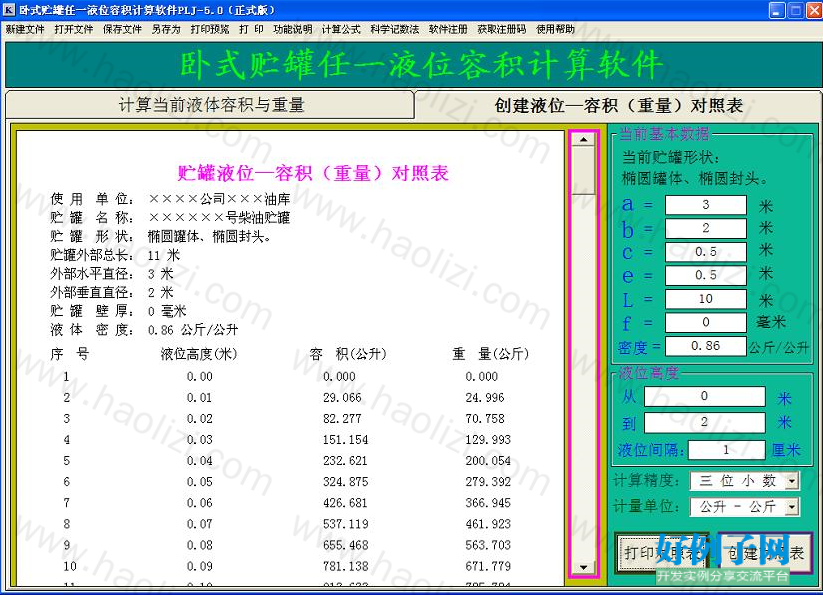
Task: Open 功能说明 in the menu bar
Action: click(x=292, y=29)
